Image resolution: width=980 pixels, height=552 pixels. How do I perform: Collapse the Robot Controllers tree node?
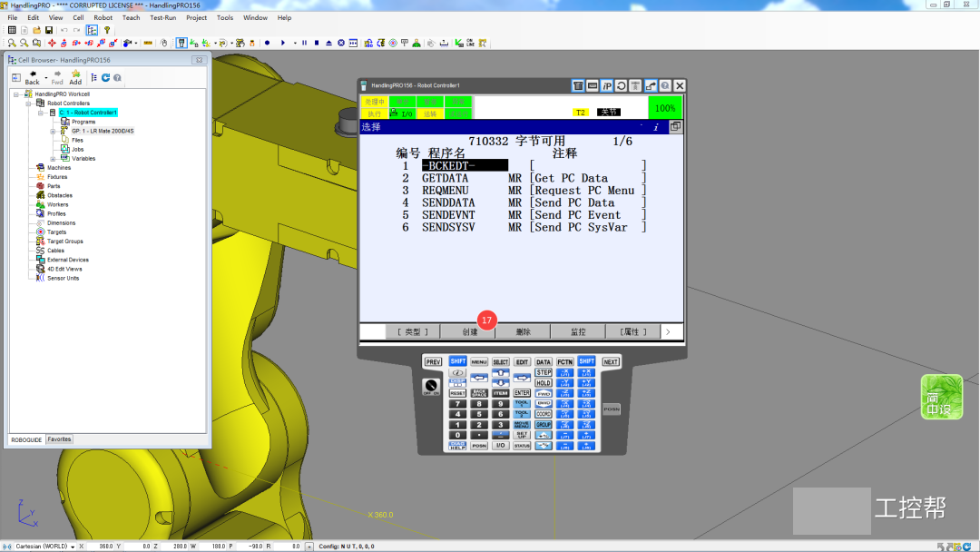click(28, 103)
